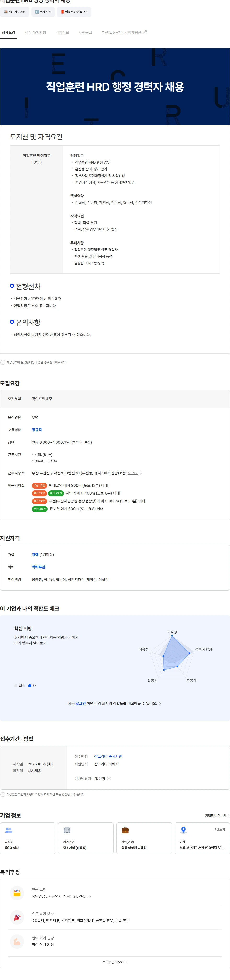This screenshot has height=980, width=230.
Task: Open 지도보기 in company location card
Action: (220, 829)
